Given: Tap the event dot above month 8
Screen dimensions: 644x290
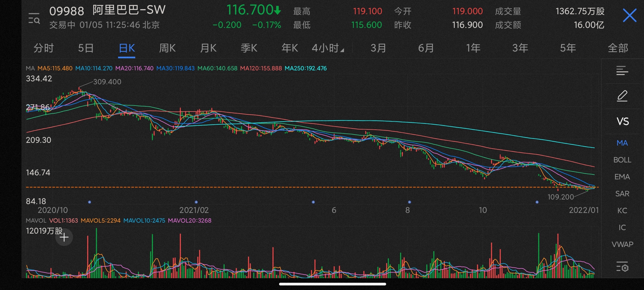Looking at the screenshot, I should (x=409, y=202).
